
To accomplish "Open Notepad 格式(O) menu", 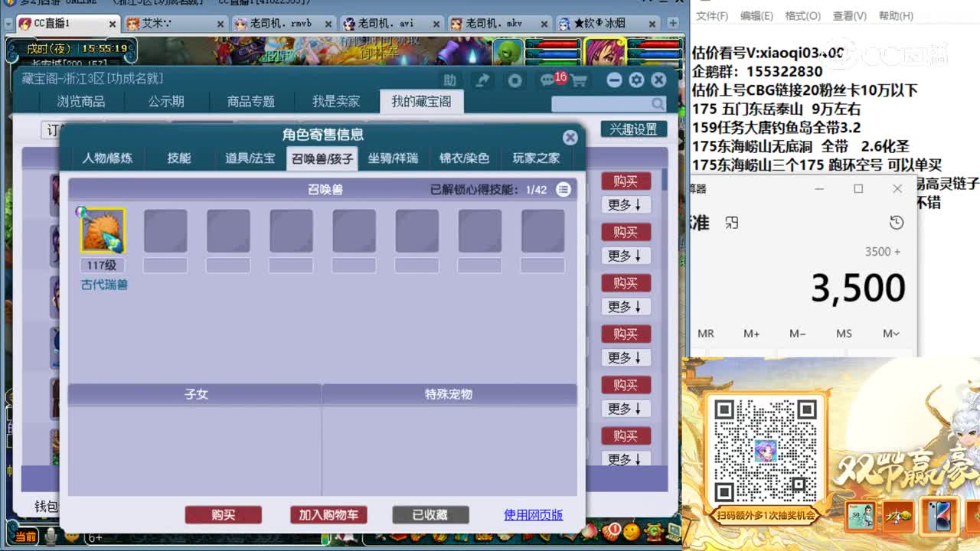I will (x=802, y=15).
